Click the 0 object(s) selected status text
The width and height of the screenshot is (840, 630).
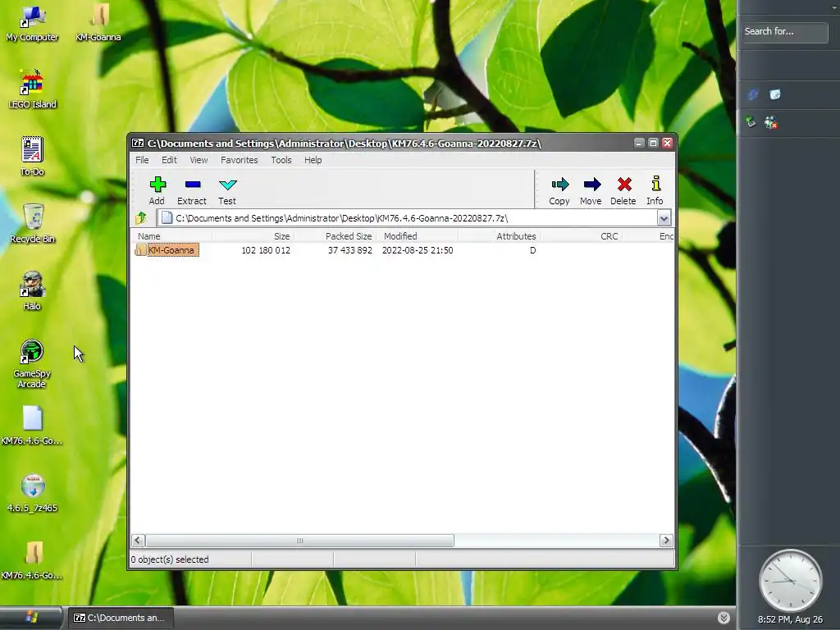click(x=170, y=559)
